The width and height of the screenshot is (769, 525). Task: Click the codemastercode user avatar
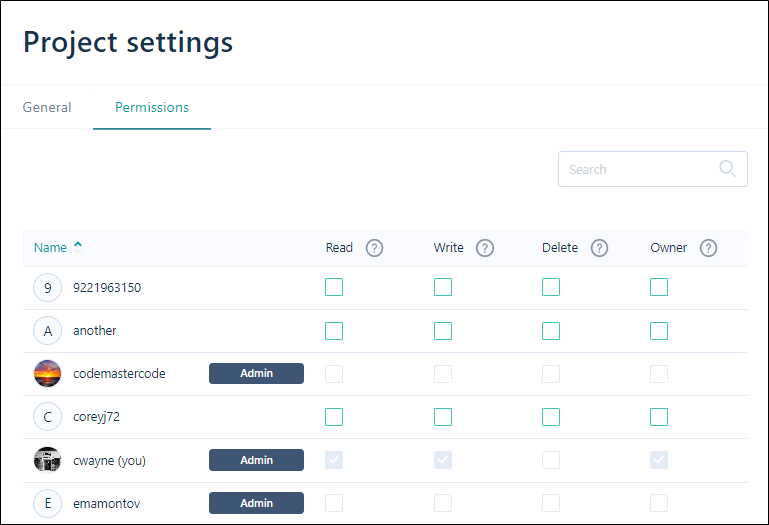coord(47,374)
